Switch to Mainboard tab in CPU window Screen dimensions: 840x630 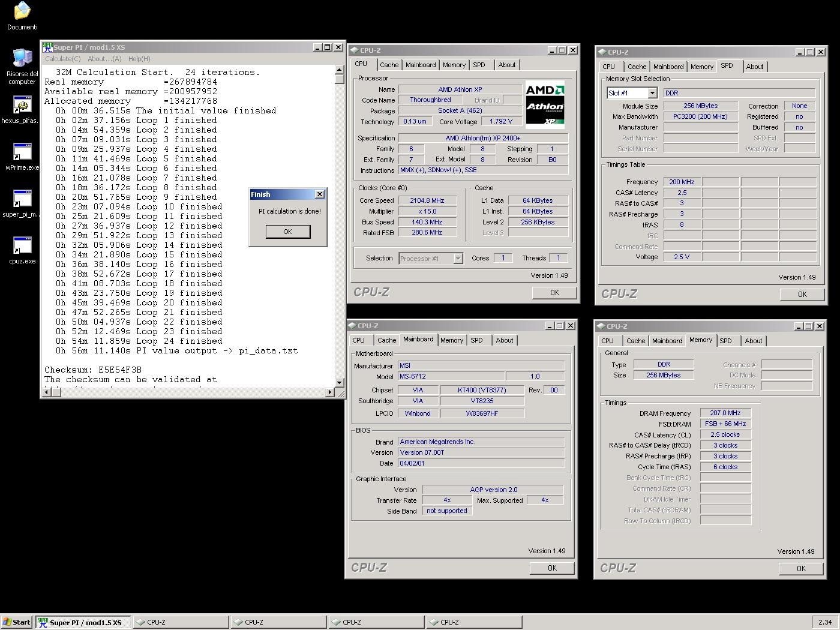pyautogui.click(x=421, y=65)
